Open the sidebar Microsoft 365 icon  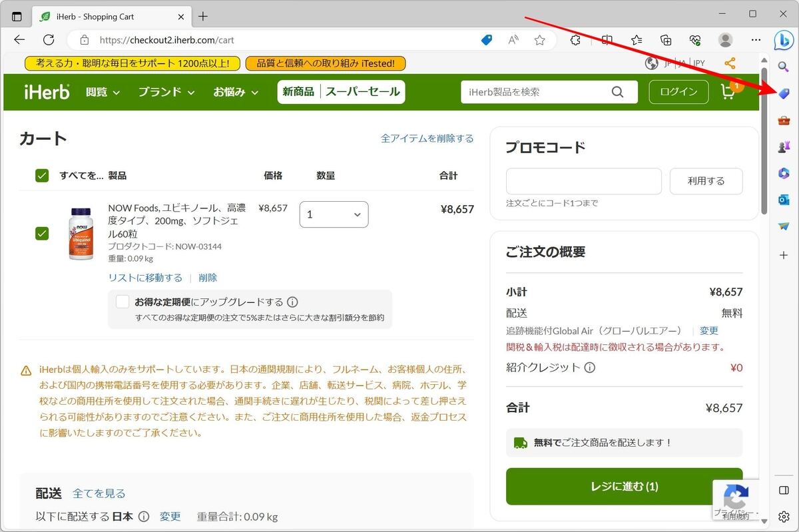click(784, 173)
